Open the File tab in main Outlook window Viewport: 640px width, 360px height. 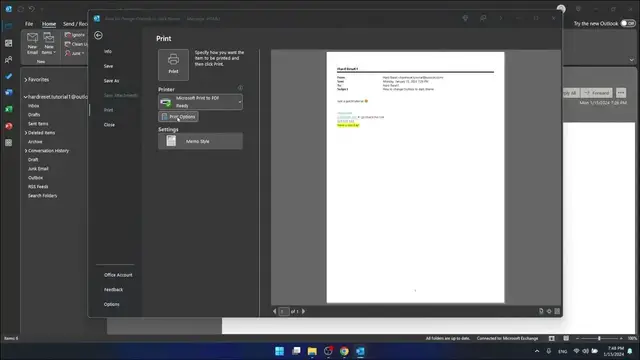29,24
